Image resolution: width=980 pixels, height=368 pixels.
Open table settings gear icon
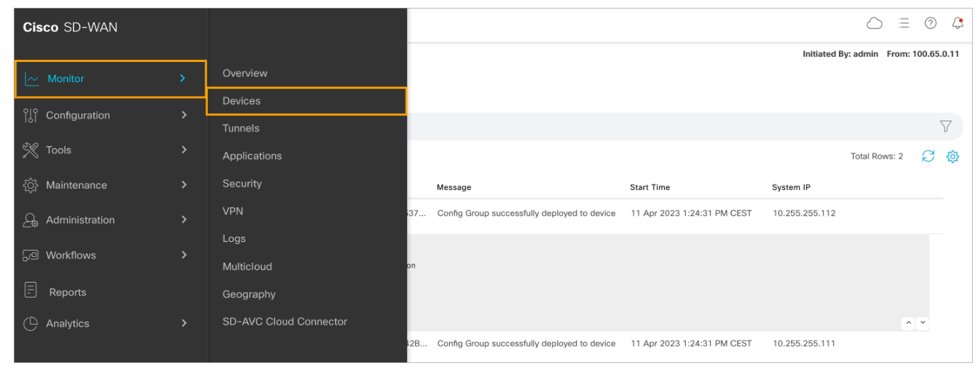click(x=952, y=157)
